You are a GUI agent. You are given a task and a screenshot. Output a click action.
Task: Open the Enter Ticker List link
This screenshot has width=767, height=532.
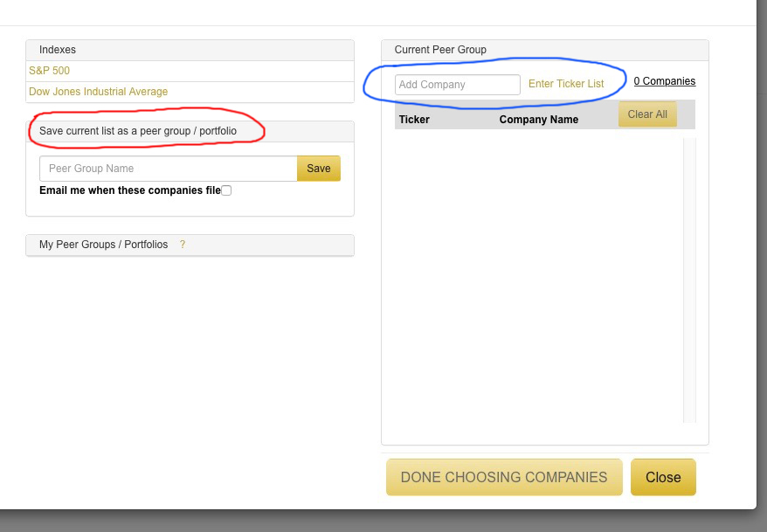tap(566, 84)
